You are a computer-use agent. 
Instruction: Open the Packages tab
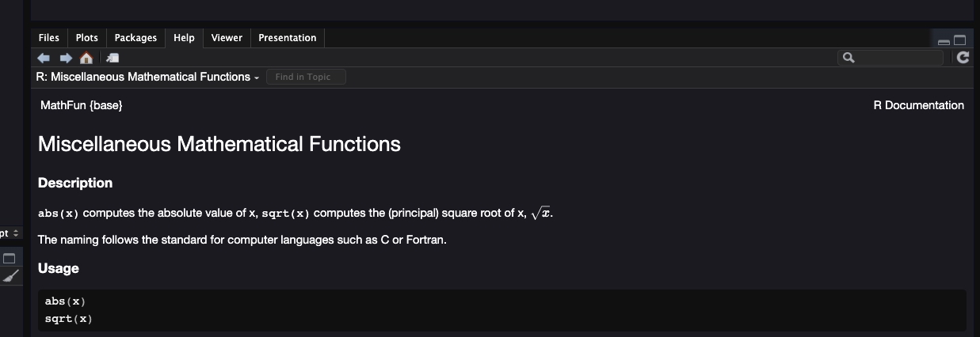pyautogui.click(x=135, y=38)
